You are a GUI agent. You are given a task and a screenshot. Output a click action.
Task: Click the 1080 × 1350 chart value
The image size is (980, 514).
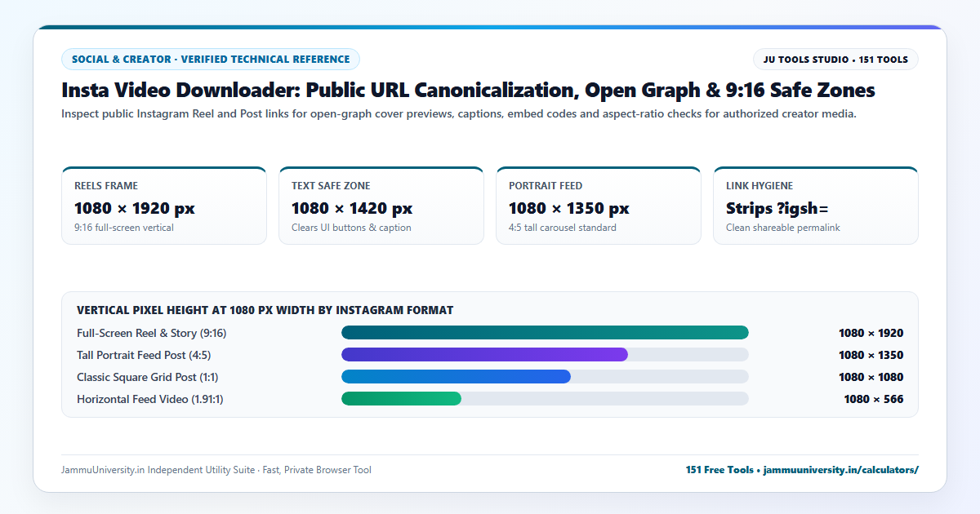(871, 355)
